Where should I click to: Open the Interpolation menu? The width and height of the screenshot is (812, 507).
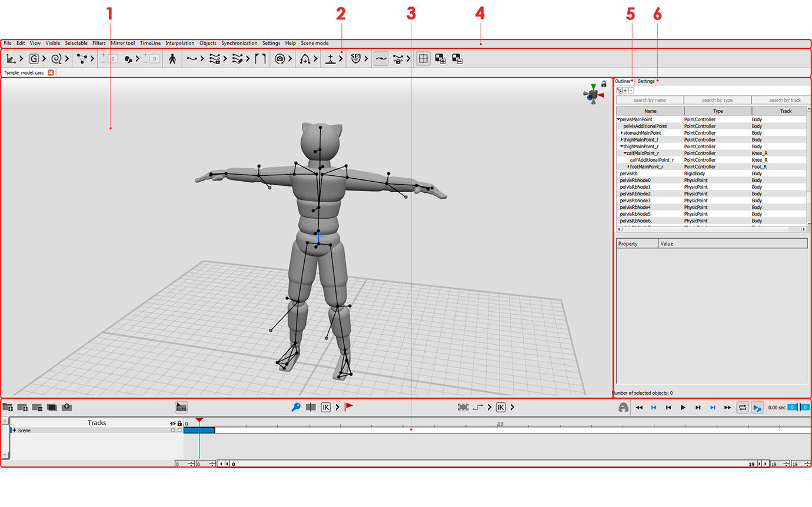tap(179, 43)
